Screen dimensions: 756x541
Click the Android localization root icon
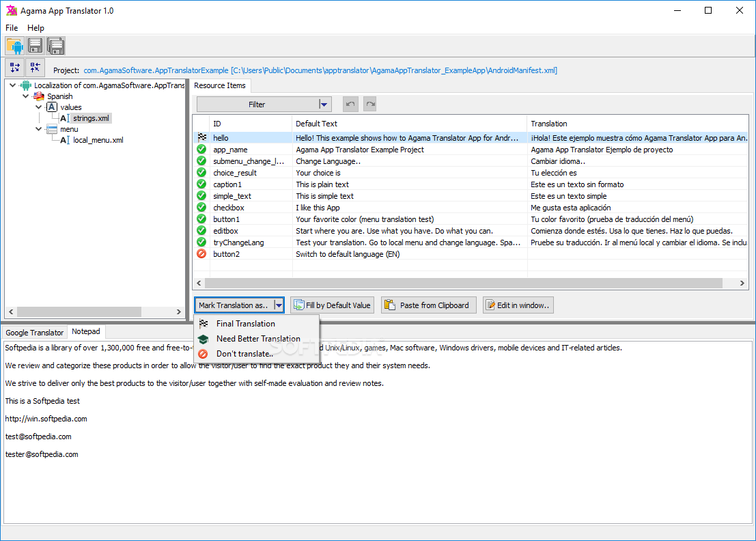tap(26, 85)
